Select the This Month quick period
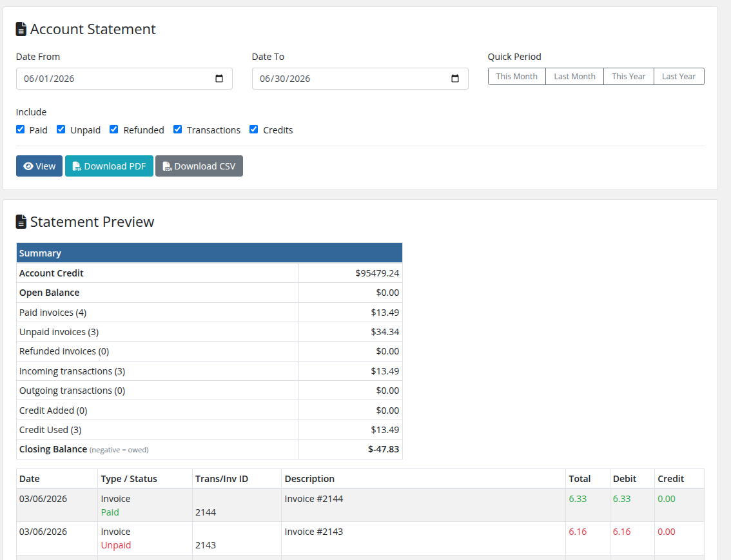Screen dimensions: 731x560 pyautogui.click(x=516, y=77)
